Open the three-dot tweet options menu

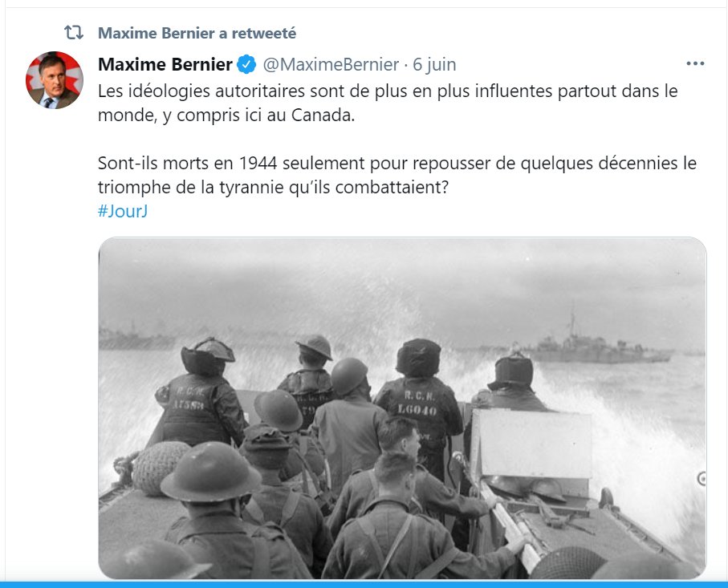695,63
